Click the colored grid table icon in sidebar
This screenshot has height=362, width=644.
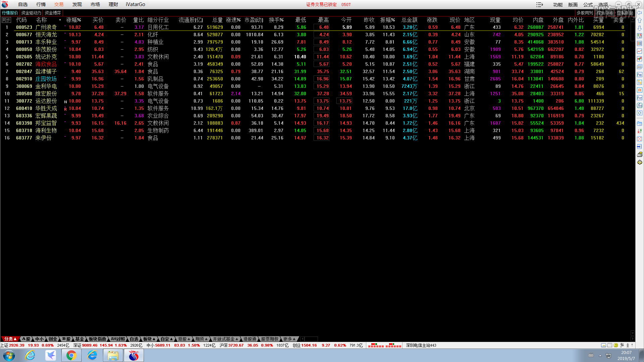pyautogui.click(x=640, y=44)
